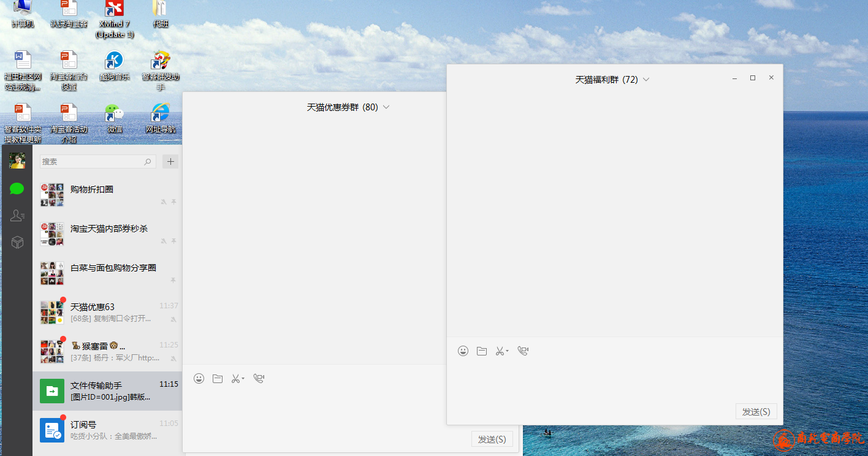This screenshot has width=868, height=456.
Task: Open the 福田社区网 Word document icon
Action: pyautogui.click(x=23, y=70)
